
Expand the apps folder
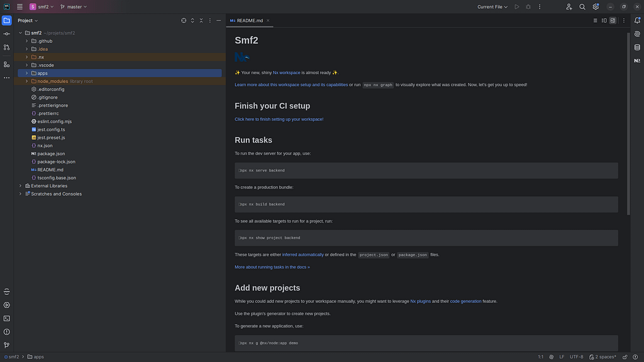pyautogui.click(x=27, y=74)
